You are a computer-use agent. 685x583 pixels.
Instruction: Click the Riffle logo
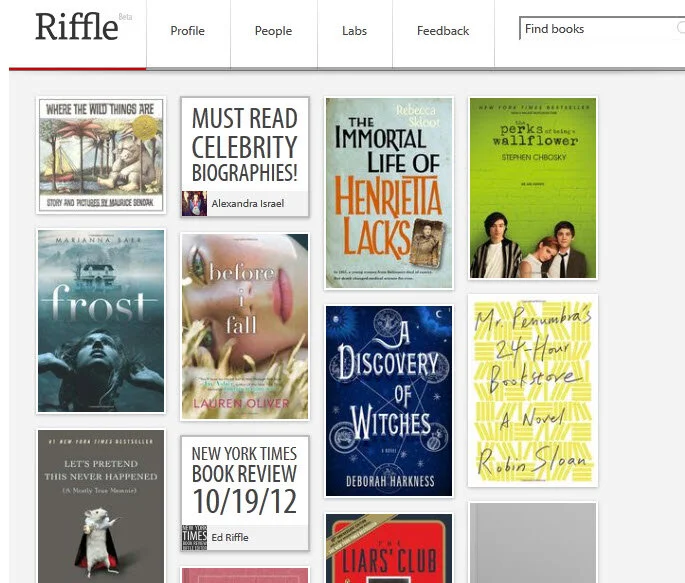[x=77, y=26]
